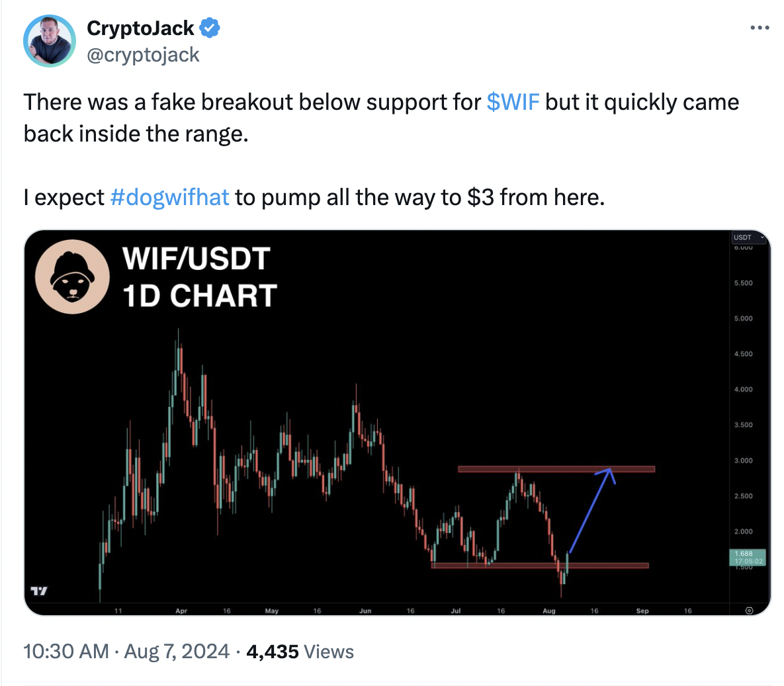Open the three-dot more options menu

tap(760, 28)
